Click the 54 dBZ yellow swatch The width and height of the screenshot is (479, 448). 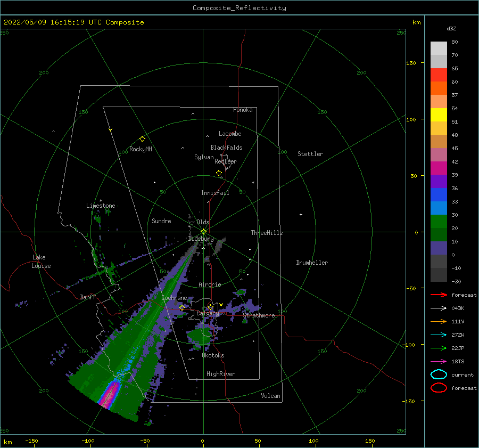pos(439,115)
